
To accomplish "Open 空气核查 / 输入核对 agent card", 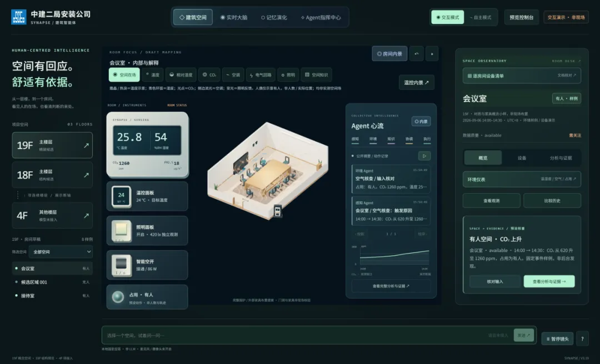I will pos(391,179).
